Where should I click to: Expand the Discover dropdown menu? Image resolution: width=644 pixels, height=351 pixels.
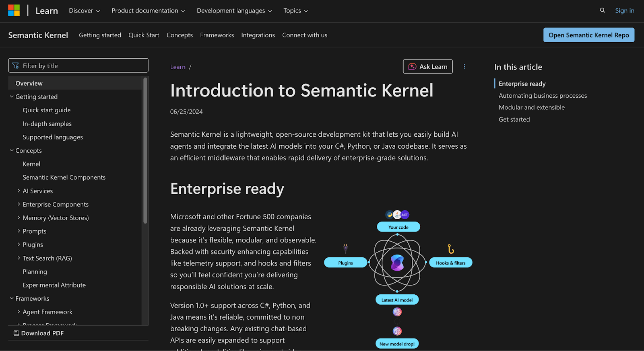coord(85,11)
